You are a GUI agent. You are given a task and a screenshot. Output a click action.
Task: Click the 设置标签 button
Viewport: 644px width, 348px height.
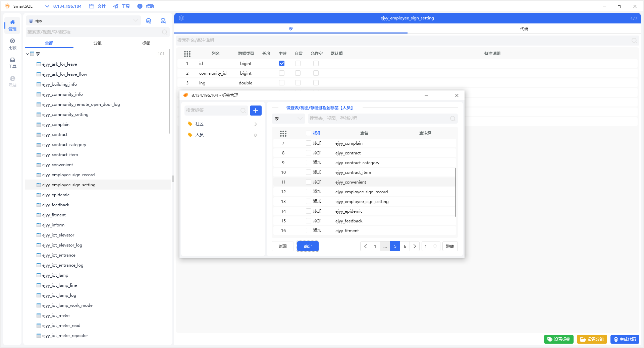tap(559, 339)
